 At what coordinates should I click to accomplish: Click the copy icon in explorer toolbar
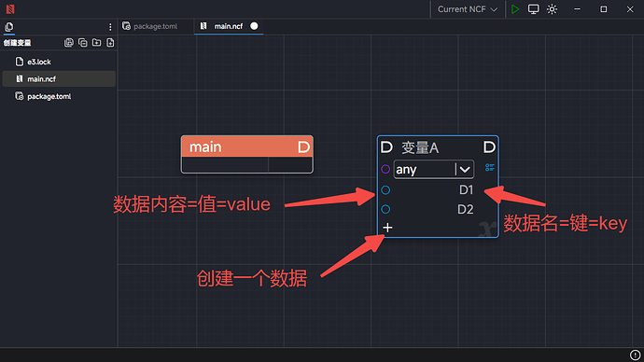tap(82, 43)
